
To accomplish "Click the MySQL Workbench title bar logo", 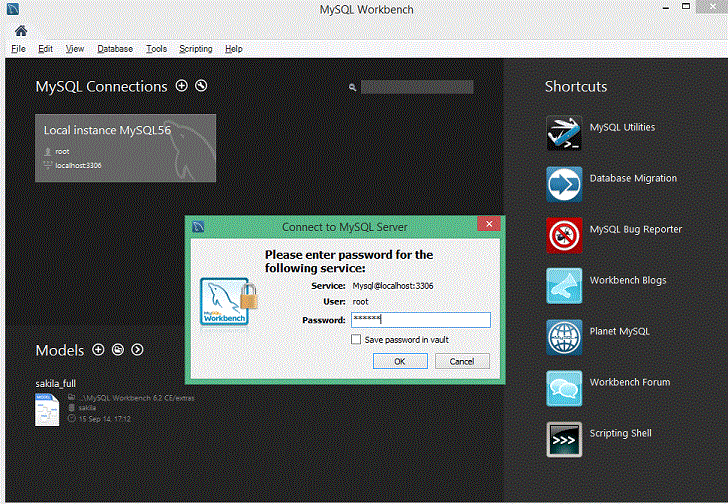I will pyautogui.click(x=13, y=9).
